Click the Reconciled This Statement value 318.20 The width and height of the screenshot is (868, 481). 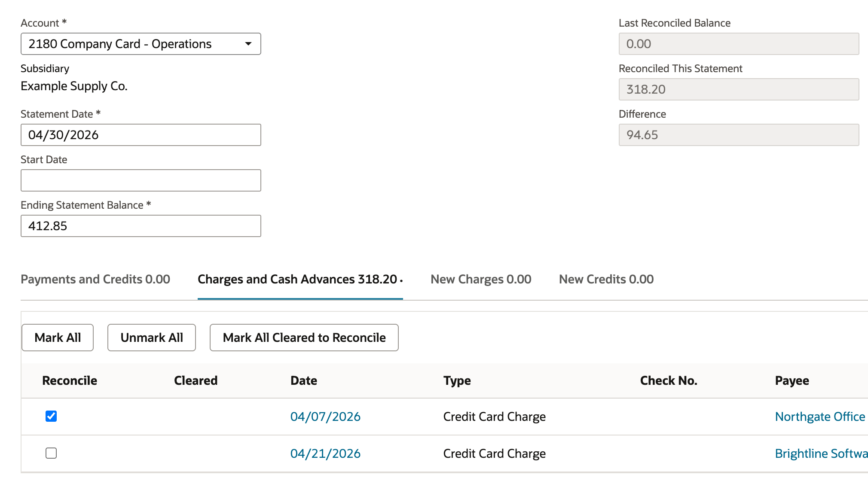click(739, 89)
